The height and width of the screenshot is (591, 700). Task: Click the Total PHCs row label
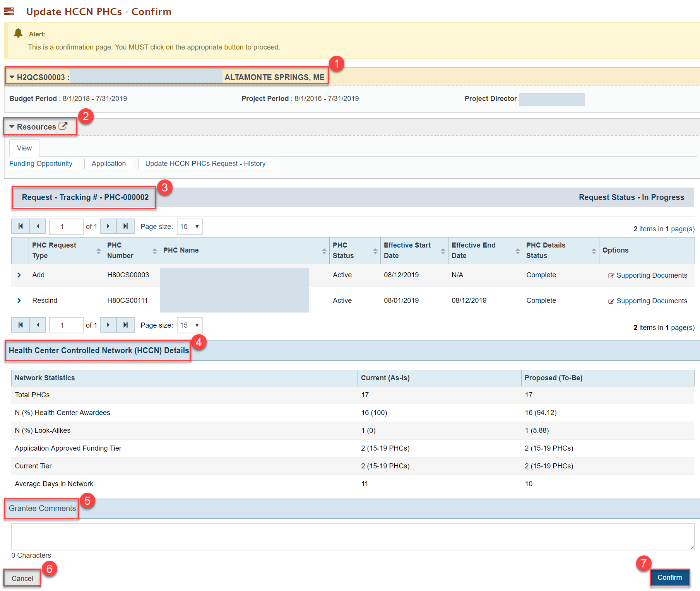tap(32, 395)
